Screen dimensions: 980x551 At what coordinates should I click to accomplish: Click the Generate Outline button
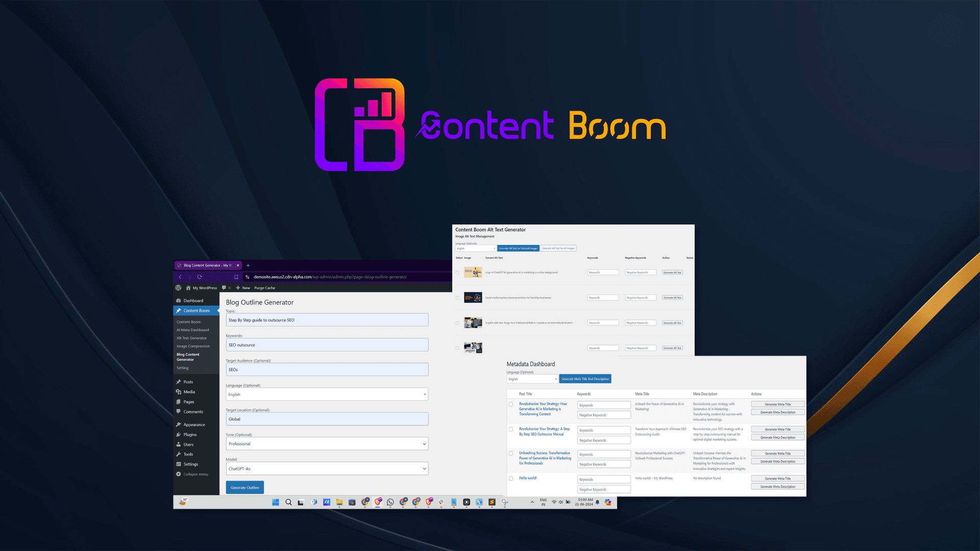click(x=244, y=487)
